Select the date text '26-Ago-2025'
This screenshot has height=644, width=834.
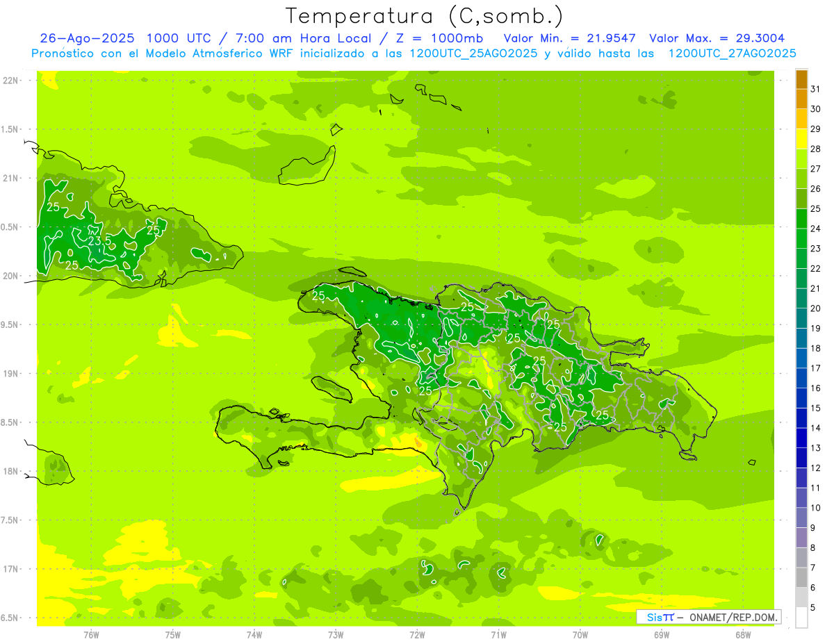[x=87, y=38]
